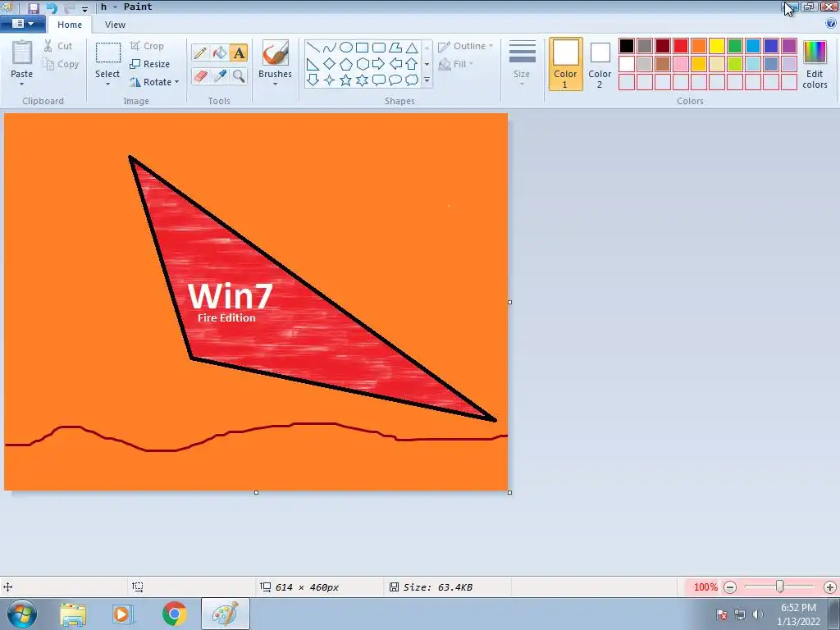
Task: Choose the Rectangle shape
Action: coord(362,48)
